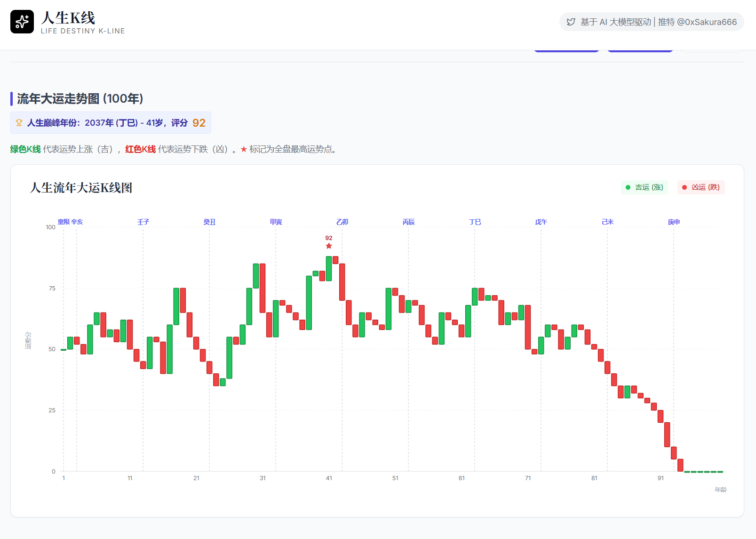Viewport: 756px width, 539px height.
Task: Click the trophy icon beside peak year
Action: coord(19,123)
